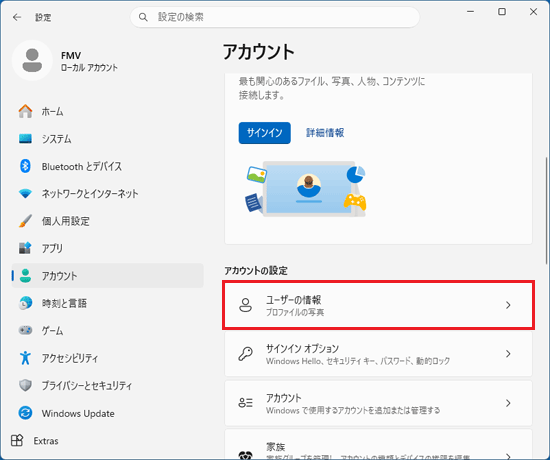The width and height of the screenshot is (550, 460).
Task: Open the 詳細情報 link
Action: (325, 133)
